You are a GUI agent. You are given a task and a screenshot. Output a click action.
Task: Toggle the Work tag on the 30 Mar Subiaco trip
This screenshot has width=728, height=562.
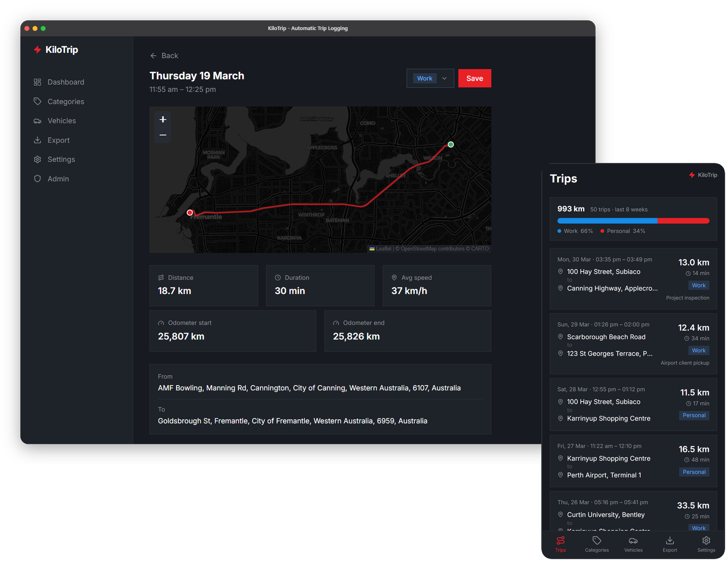pyautogui.click(x=699, y=285)
